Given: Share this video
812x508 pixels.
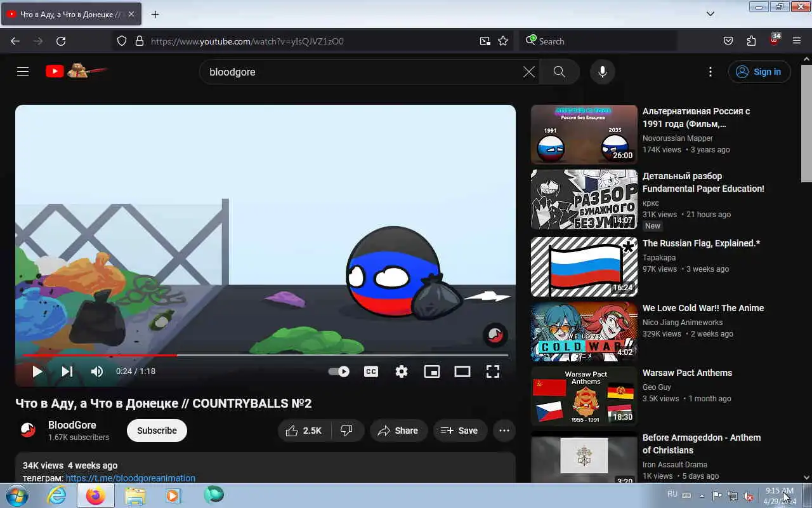Looking at the screenshot, I should (398, 431).
